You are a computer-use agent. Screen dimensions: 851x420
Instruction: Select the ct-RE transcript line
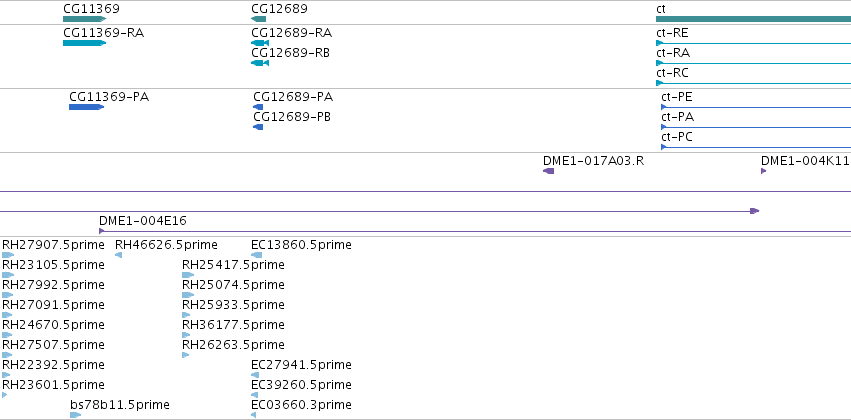(x=753, y=43)
